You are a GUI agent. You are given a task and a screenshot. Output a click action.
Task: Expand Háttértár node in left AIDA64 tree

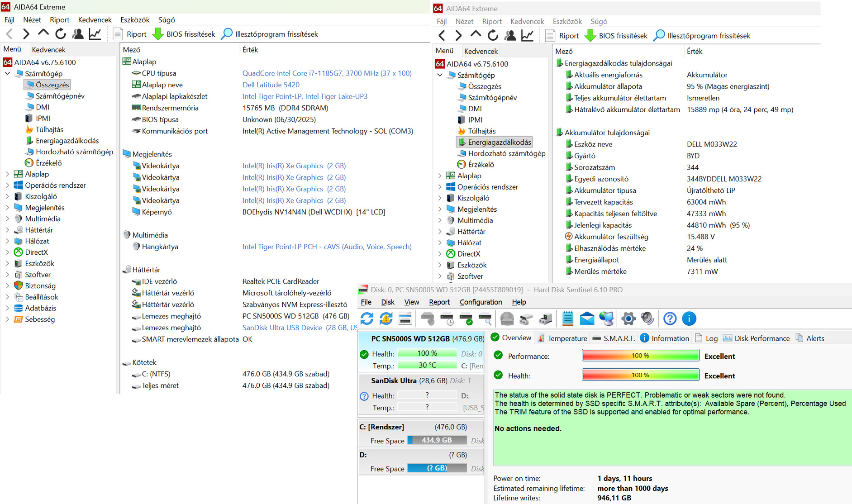(x=7, y=230)
